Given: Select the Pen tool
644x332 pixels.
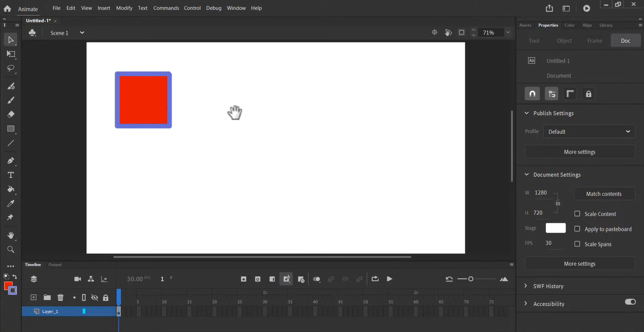Looking at the screenshot, I should click(x=11, y=161).
